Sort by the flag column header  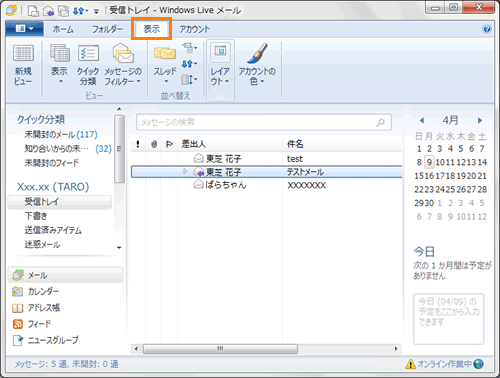pos(169,144)
